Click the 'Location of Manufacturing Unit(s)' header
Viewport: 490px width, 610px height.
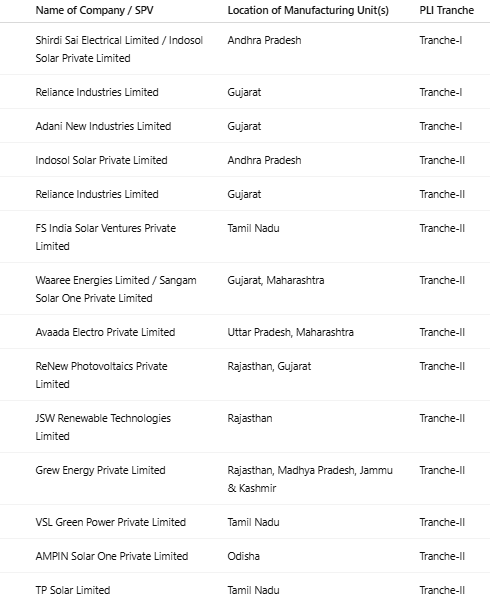308,11
